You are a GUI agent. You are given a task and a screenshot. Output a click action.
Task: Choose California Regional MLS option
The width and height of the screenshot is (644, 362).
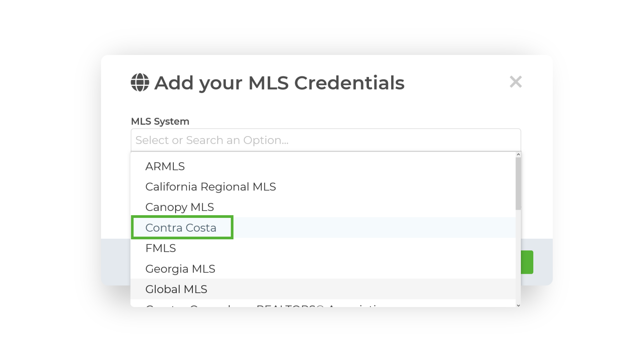tap(323, 187)
